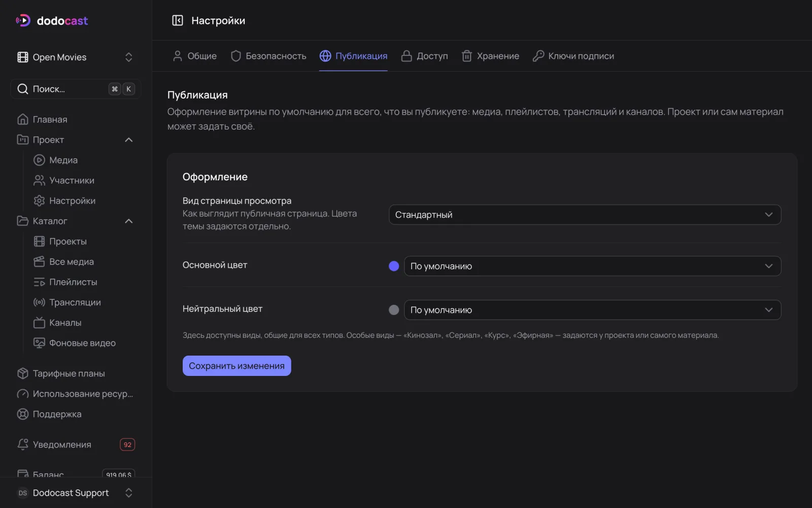812x508 pixels.
Task: Click the Проекты film-strip icon
Action: 39,241
